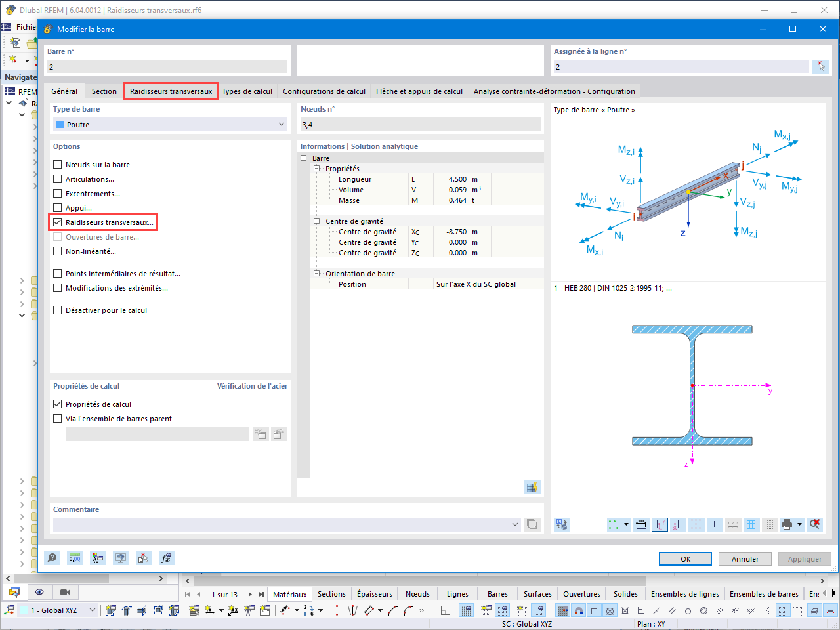The height and width of the screenshot is (630, 840).
Task: Click the grid points icon in bottom-right toolbar
Action: pos(784,610)
